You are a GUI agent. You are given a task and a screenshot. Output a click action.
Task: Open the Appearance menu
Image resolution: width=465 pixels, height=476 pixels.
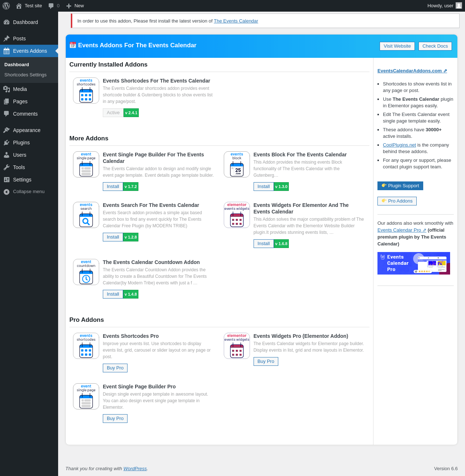point(27,130)
